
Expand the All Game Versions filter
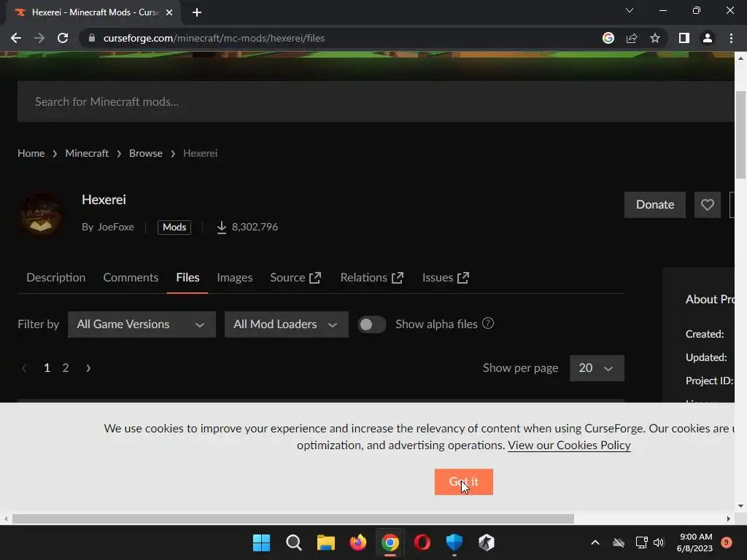(142, 324)
